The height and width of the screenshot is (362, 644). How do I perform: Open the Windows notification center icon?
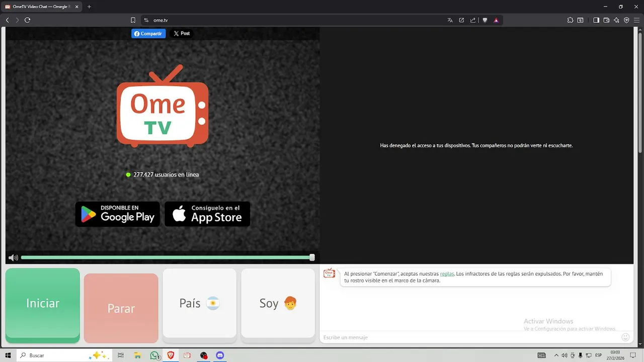(x=633, y=355)
